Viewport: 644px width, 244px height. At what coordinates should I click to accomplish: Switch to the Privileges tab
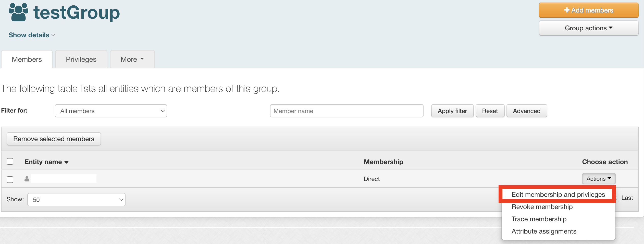[x=81, y=59]
